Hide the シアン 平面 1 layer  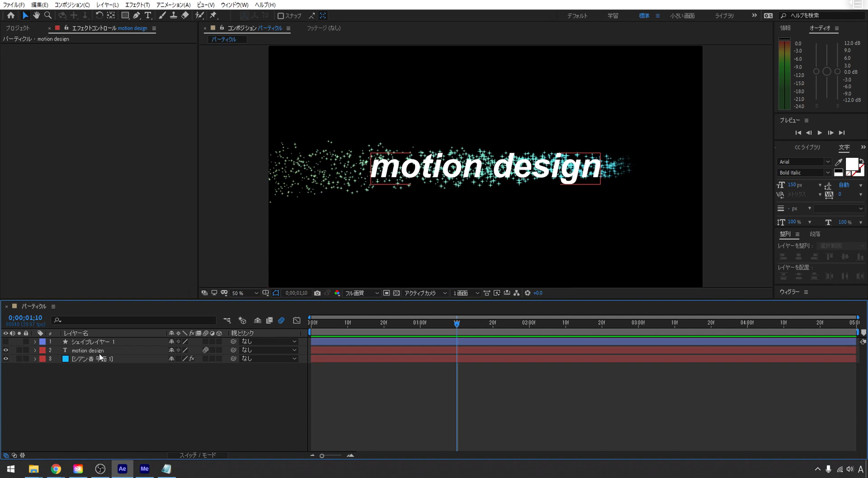(x=6, y=359)
